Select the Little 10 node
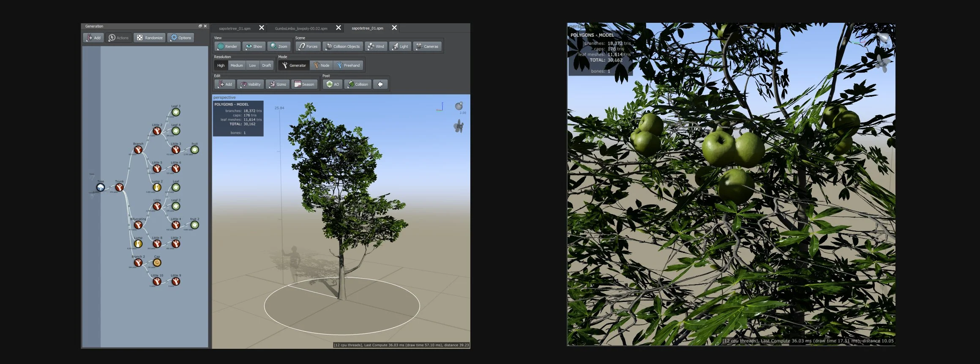Image resolution: width=980 pixels, height=364 pixels. (157, 281)
